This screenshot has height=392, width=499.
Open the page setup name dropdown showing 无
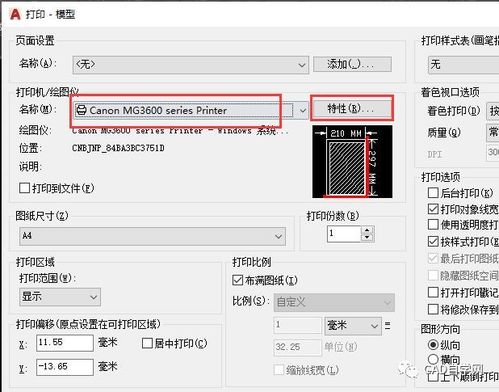point(190,65)
